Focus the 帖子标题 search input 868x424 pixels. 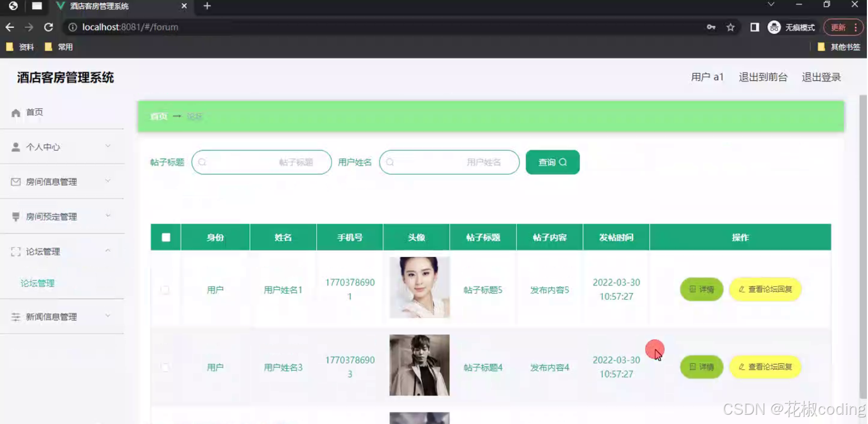[x=262, y=162]
